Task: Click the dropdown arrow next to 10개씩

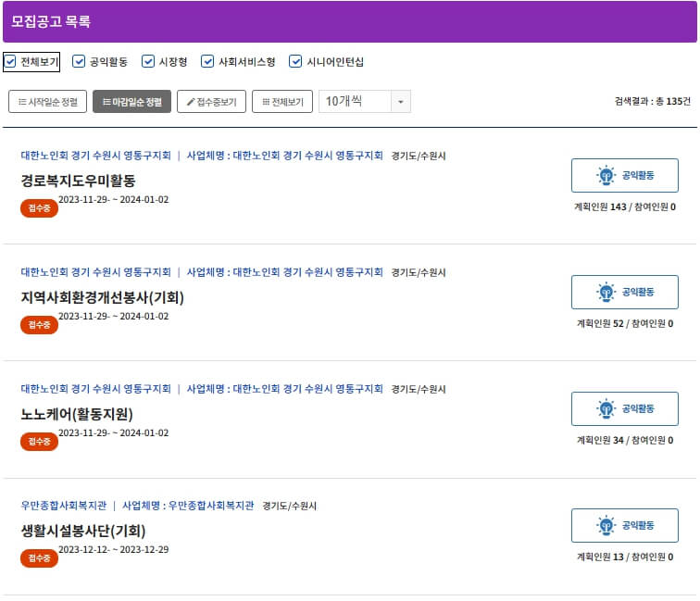Action: pyautogui.click(x=400, y=102)
